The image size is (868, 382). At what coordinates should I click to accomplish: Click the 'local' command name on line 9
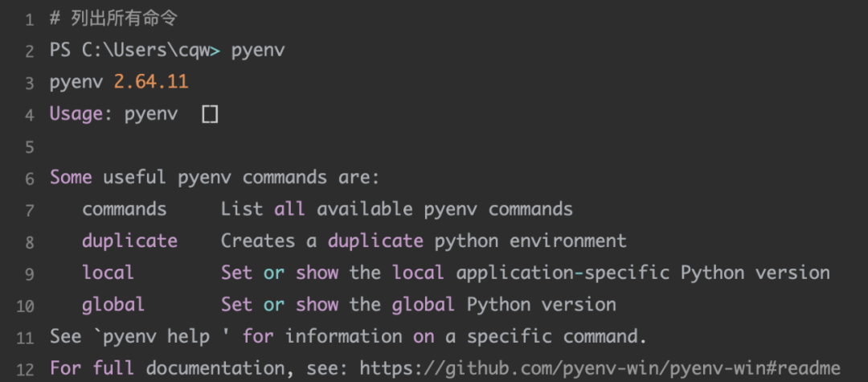(x=108, y=273)
